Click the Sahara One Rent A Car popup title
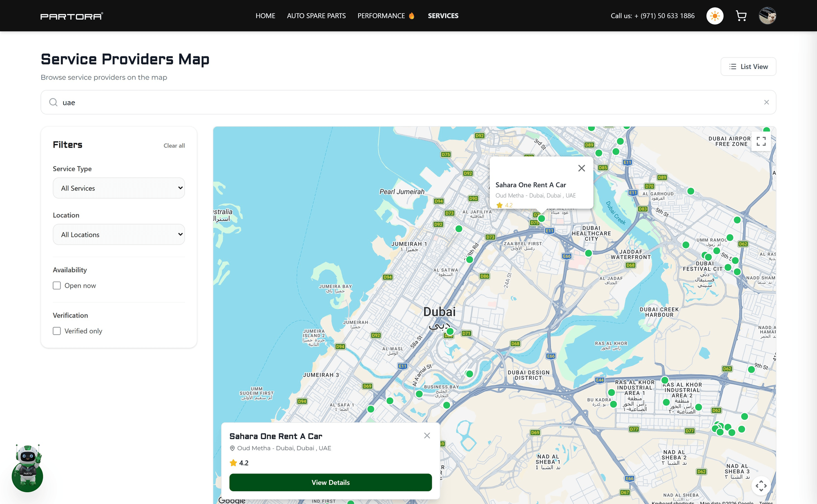817x504 pixels. (531, 185)
